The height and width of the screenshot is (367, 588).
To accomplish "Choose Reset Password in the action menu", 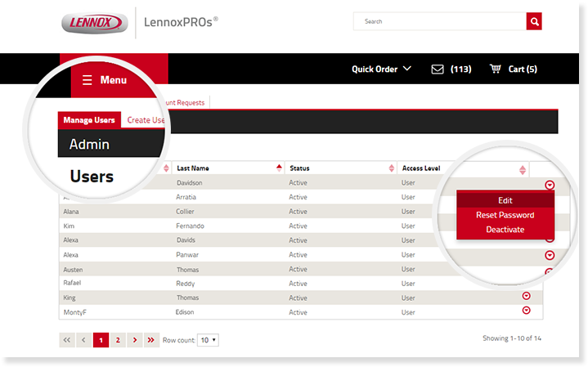I will click(505, 215).
